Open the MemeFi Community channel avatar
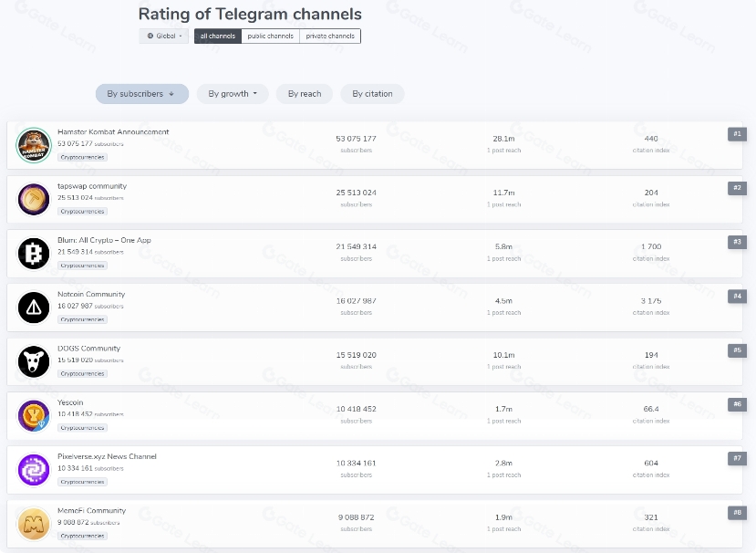This screenshot has width=756, height=553. click(34, 524)
